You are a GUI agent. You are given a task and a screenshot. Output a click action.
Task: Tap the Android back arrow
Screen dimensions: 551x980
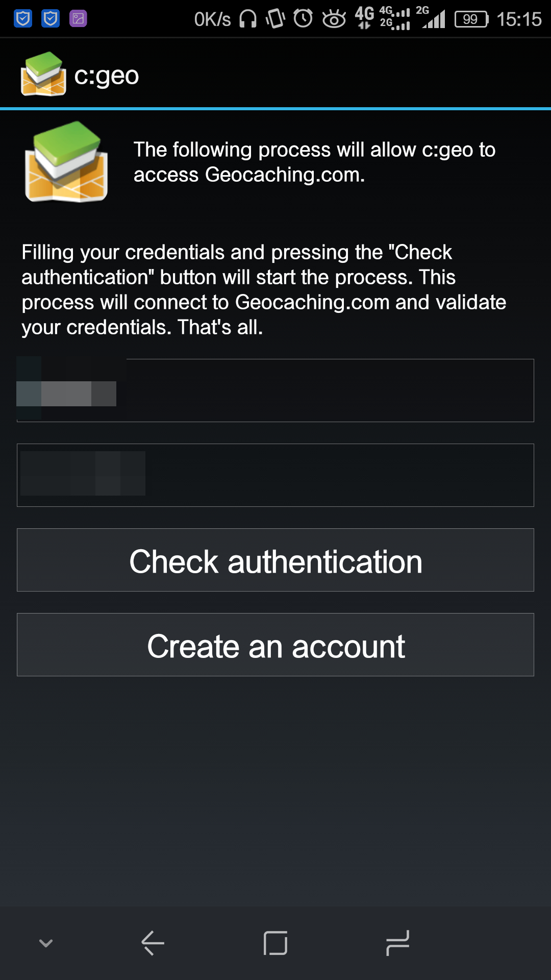pyautogui.click(x=153, y=943)
